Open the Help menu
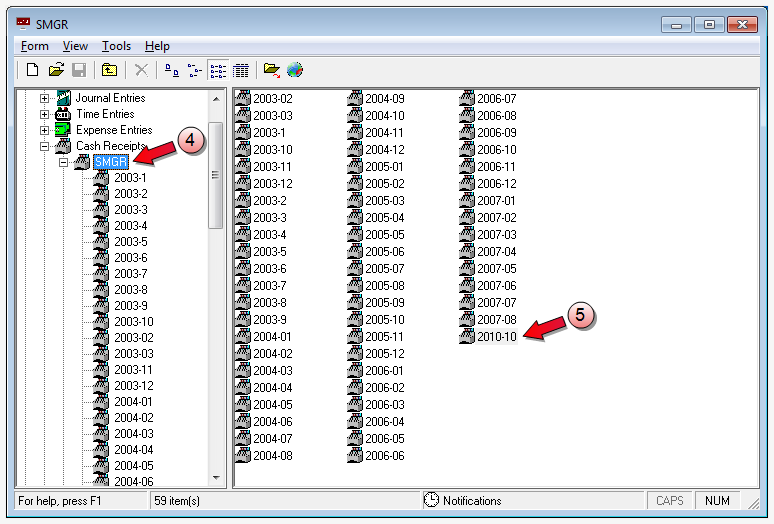This screenshot has width=774, height=524. click(157, 46)
